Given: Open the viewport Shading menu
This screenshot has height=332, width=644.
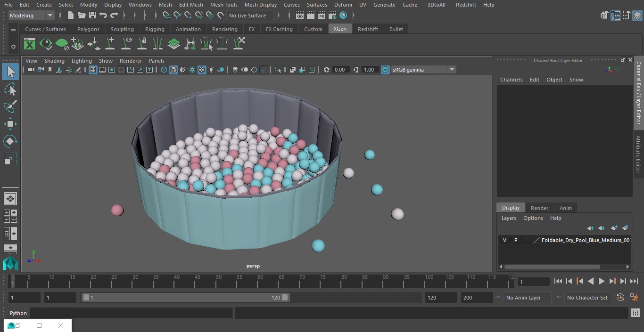Looking at the screenshot, I should [54, 61].
